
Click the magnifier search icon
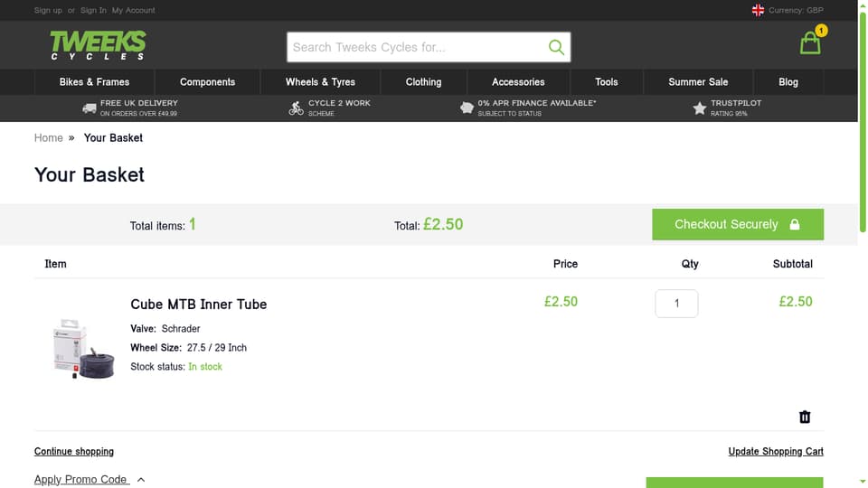[556, 47]
